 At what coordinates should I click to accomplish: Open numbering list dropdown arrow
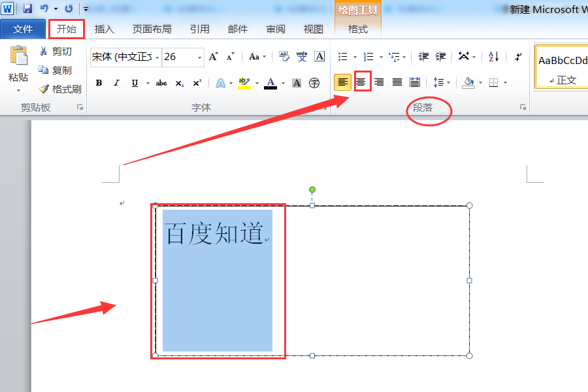click(381, 57)
